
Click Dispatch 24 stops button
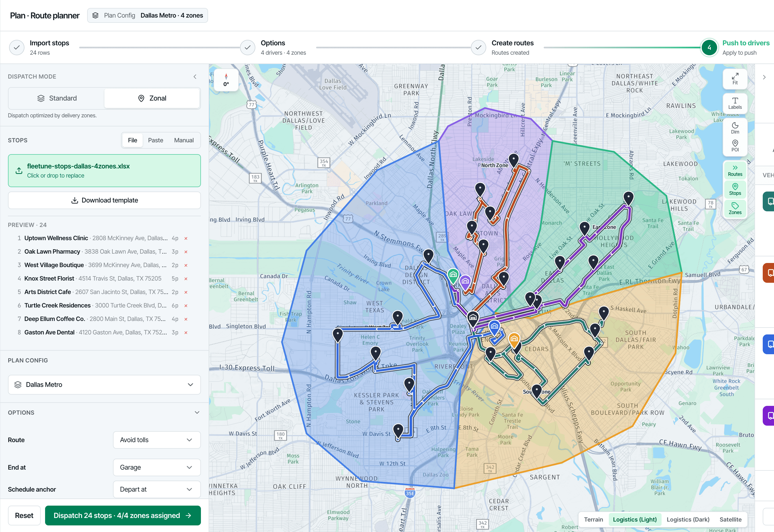tap(123, 515)
